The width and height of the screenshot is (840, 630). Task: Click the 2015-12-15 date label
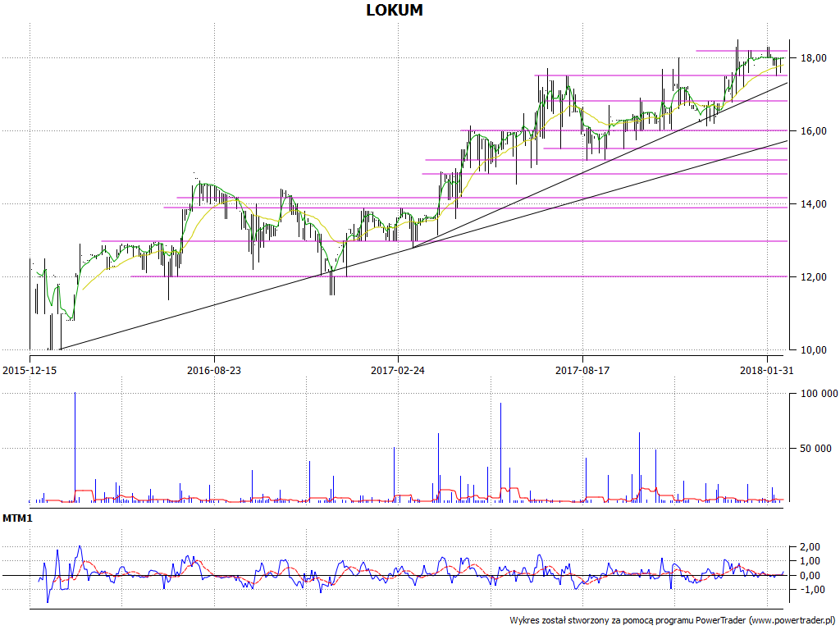click(x=30, y=370)
